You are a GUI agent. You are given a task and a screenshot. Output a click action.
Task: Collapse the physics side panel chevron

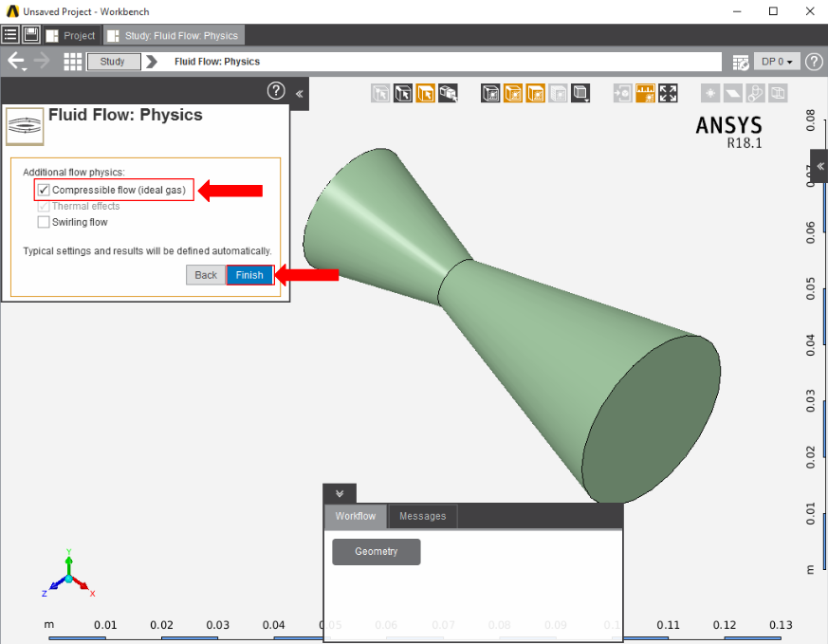point(300,94)
